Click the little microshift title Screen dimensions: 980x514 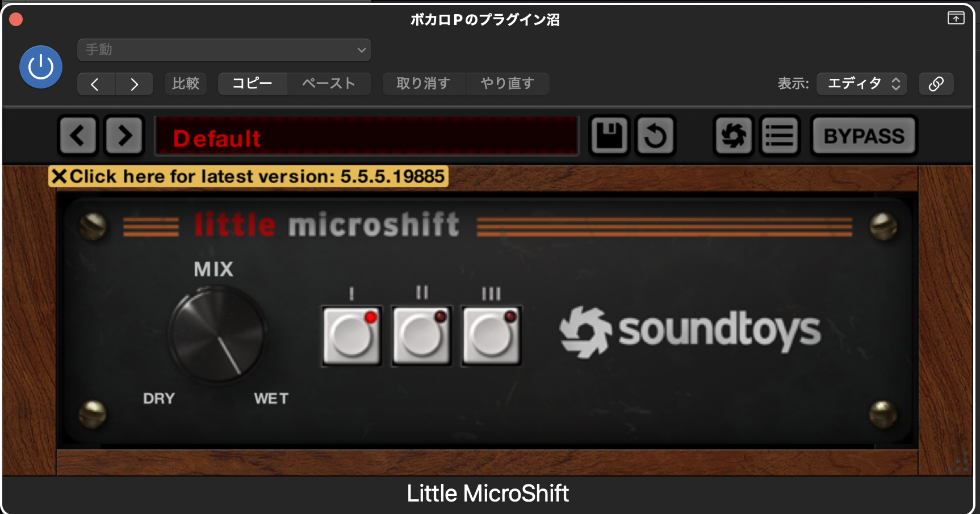click(x=326, y=225)
